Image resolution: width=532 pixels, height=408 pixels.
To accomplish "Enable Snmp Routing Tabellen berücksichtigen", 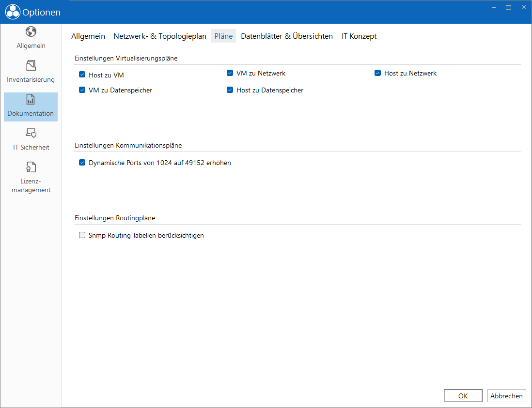I will pos(82,235).
